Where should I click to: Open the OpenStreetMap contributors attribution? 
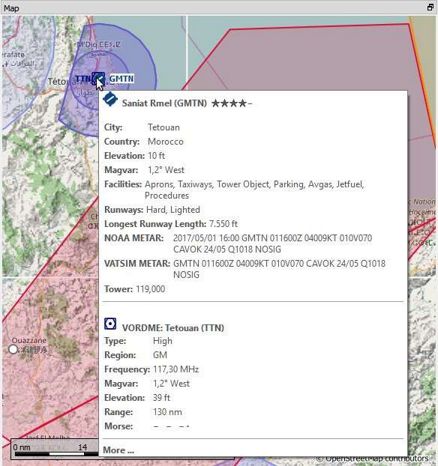pos(373,460)
